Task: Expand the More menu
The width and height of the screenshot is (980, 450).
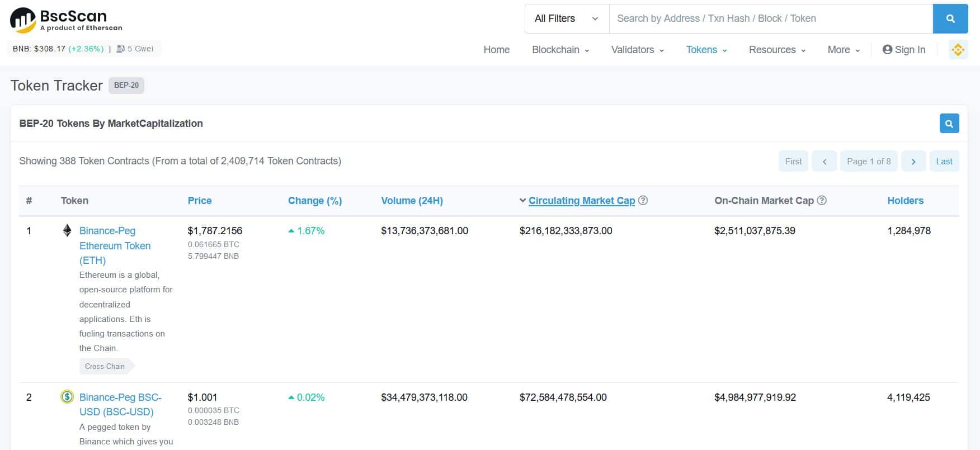Action: [844, 50]
